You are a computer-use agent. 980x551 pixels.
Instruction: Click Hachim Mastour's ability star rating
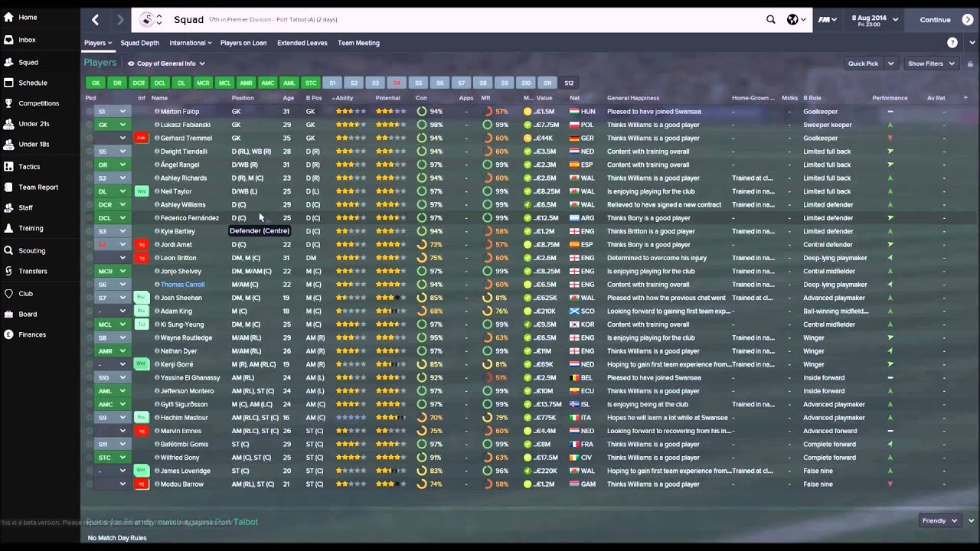click(351, 418)
